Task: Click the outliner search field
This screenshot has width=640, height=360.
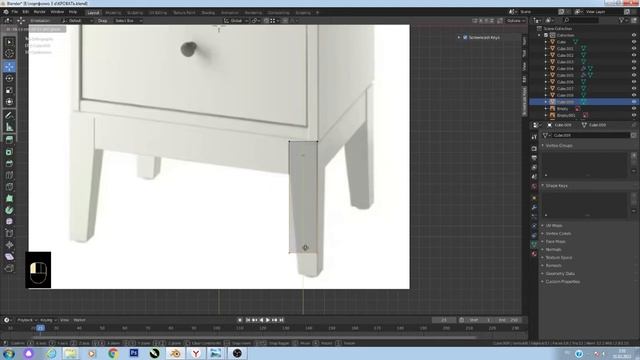Action: click(x=581, y=20)
